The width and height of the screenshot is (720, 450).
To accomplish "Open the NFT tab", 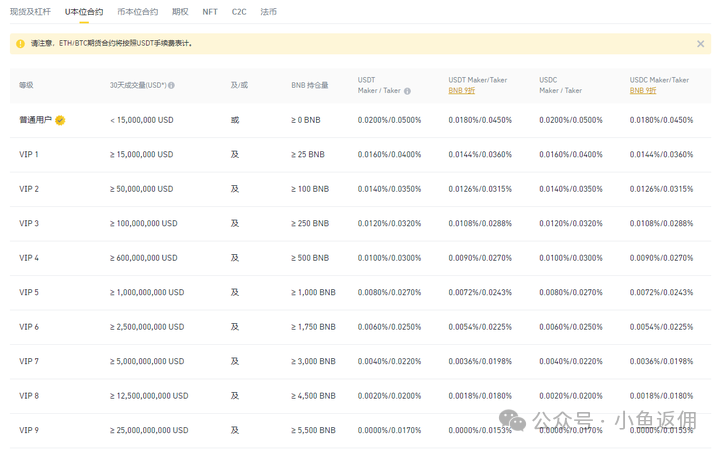I will 210,11.
